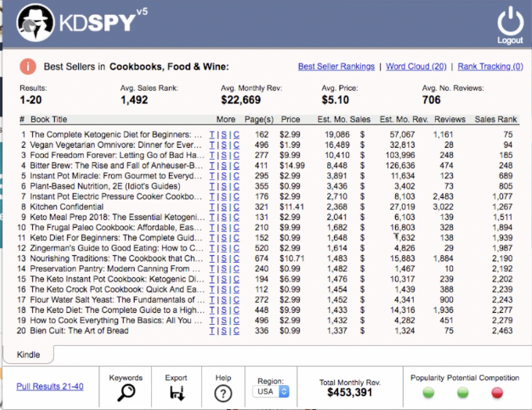This screenshot has width=532, height=410.
Task: Click C link for Frugal Paleo Cookbook
Action: pos(236,228)
